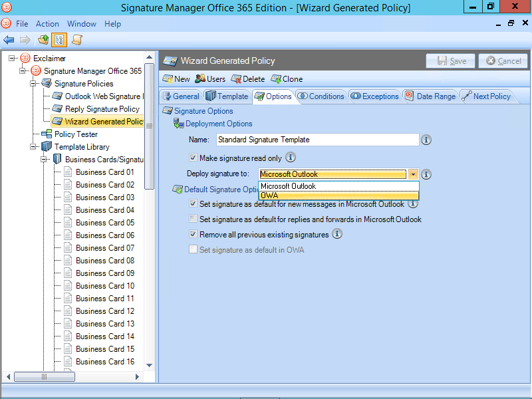532x399 pixels.
Task: Click the Reply Signature Policy icon
Action: click(57, 109)
